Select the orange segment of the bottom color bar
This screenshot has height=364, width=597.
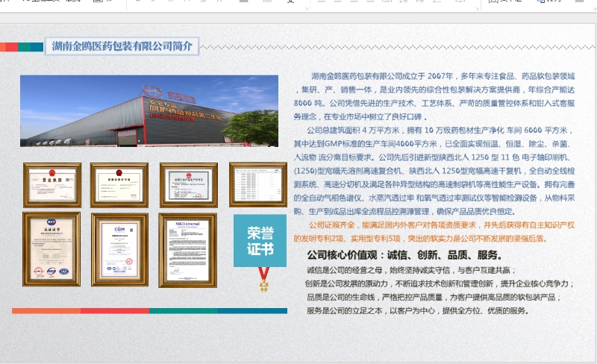[46, 310]
